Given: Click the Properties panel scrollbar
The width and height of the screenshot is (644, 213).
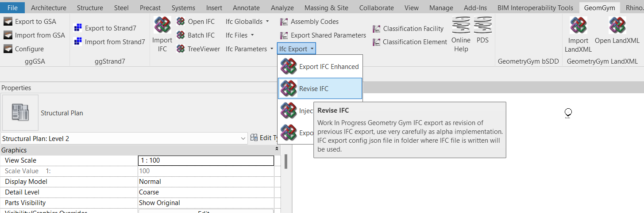Looking at the screenshot, I should point(286,162).
